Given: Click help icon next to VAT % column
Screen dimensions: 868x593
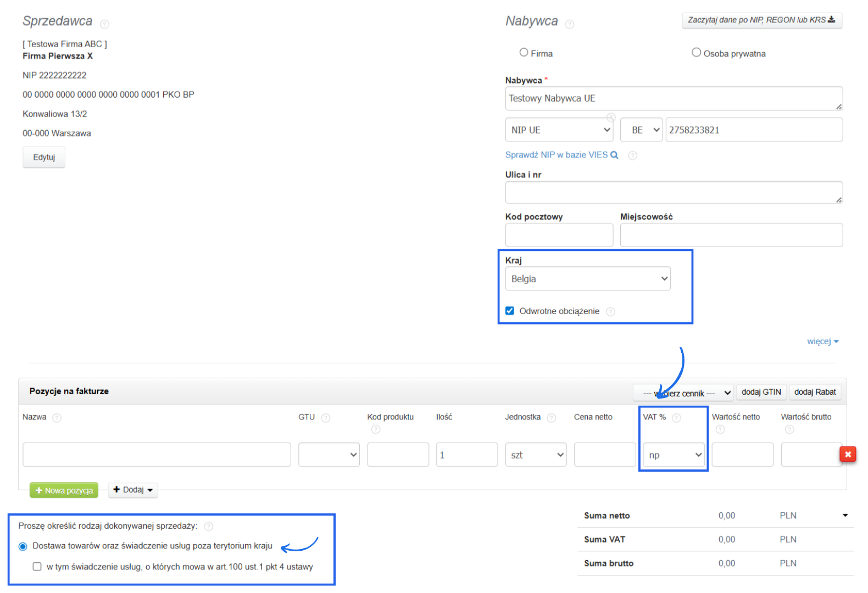Looking at the screenshot, I should pyautogui.click(x=676, y=418).
